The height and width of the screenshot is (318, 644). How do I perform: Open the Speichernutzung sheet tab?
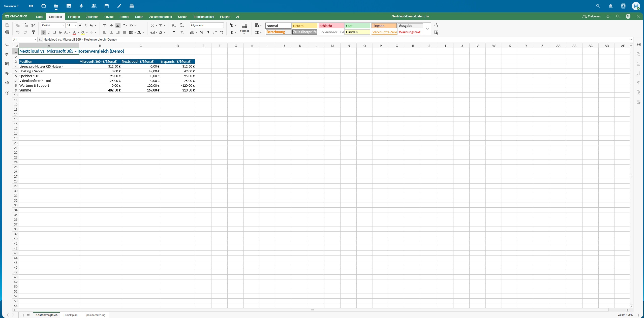coord(95,315)
